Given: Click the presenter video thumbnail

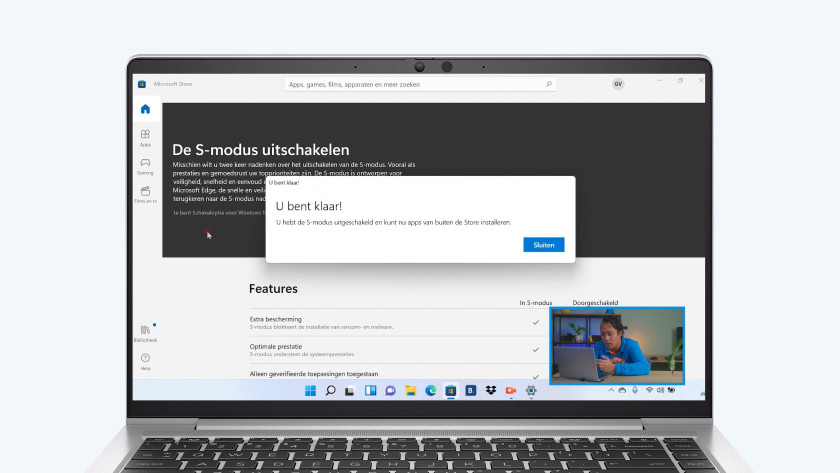Looking at the screenshot, I should pyautogui.click(x=617, y=345).
